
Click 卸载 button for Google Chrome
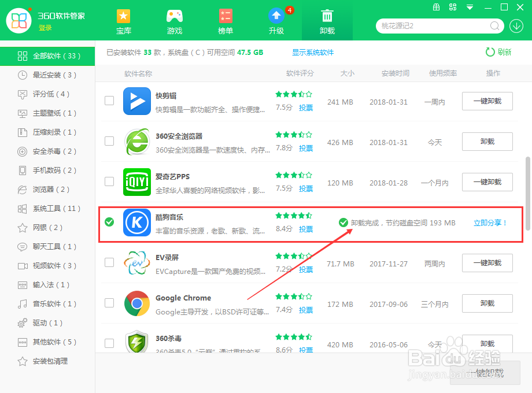(x=487, y=303)
